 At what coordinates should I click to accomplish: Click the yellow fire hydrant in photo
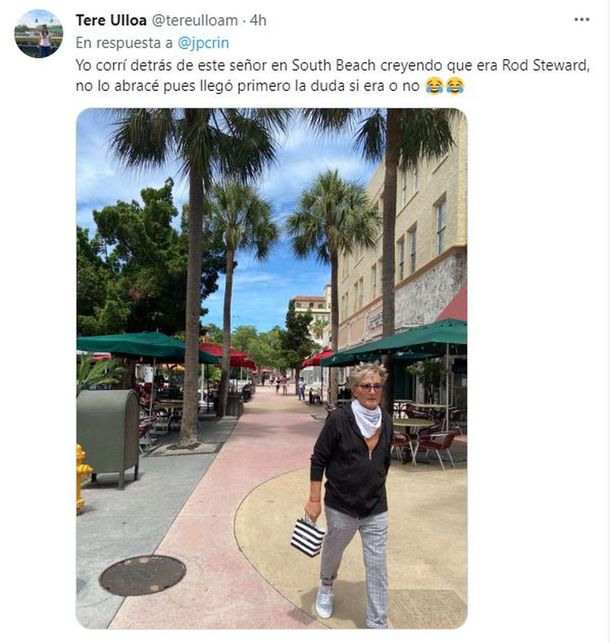pos(83,478)
